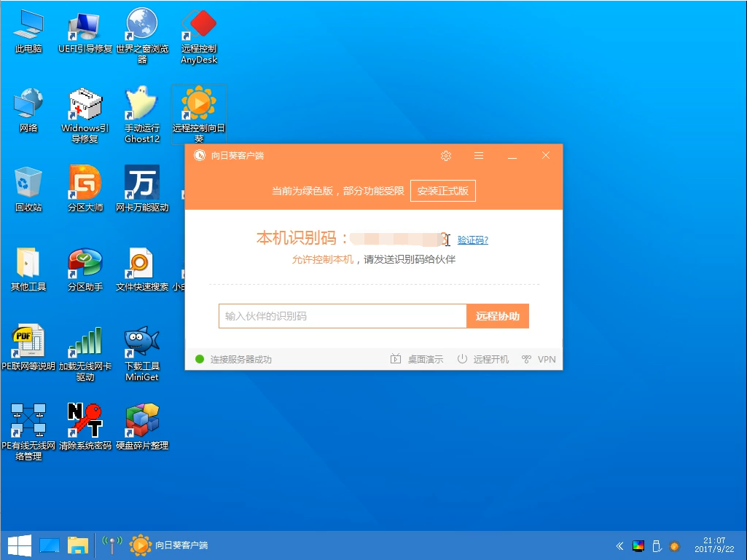Open the Sunflower client settings gear

coord(445,156)
